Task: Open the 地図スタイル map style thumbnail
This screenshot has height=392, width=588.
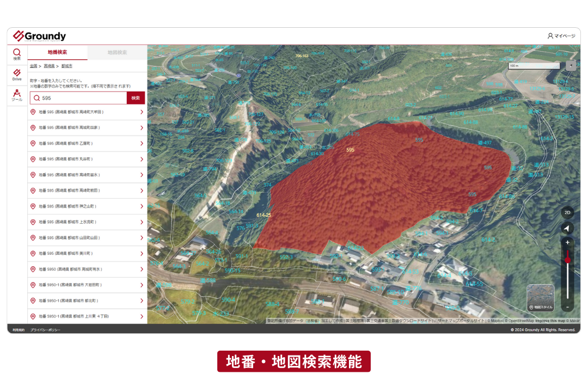Action: tap(541, 298)
